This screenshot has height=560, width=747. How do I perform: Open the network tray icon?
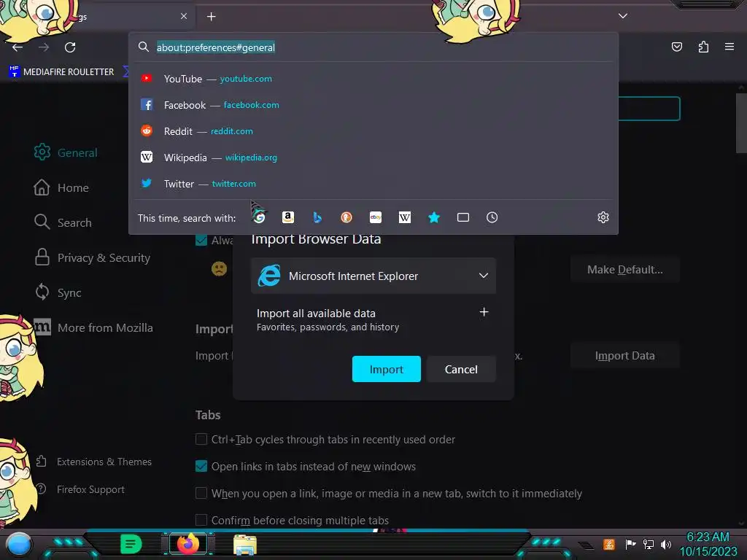tap(648, 544)
